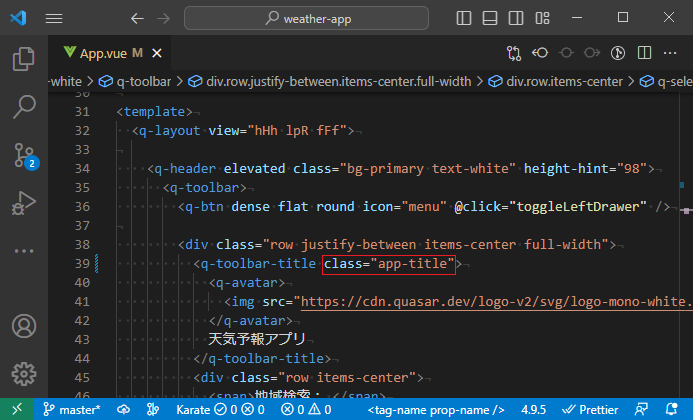The width and height of the screenshot is (693, 420).
Task: Click the Git graph icon in status bar
Action: (153, 410)
